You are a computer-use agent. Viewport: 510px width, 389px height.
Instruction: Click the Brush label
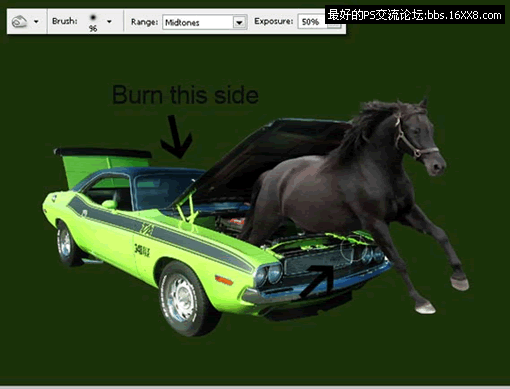pyautogui.click(x=65, y=21)
